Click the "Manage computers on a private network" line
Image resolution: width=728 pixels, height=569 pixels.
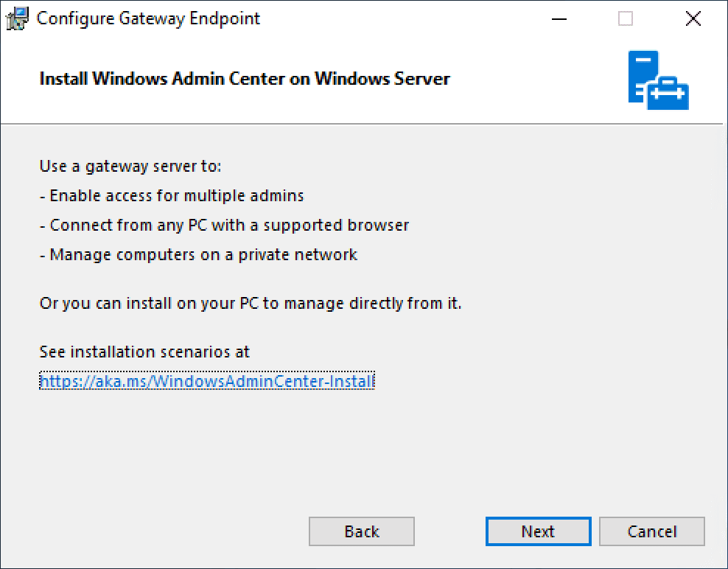point(198,254)
